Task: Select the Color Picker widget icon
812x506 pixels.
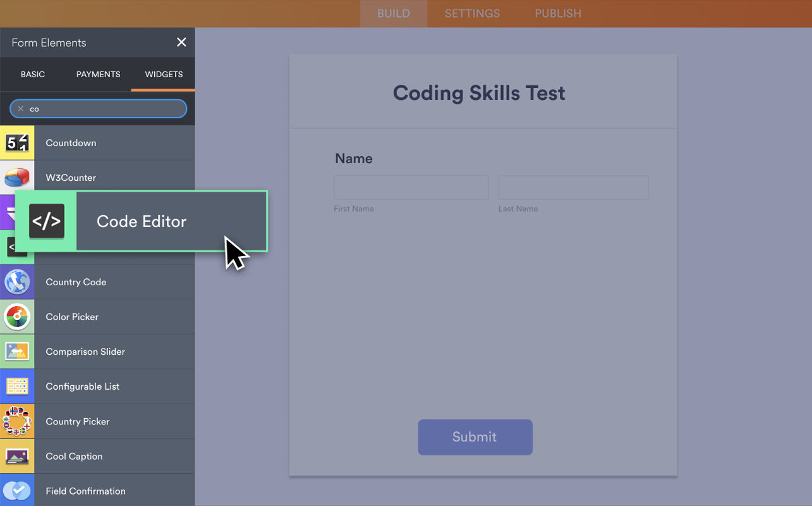Action: coord(17,316)
